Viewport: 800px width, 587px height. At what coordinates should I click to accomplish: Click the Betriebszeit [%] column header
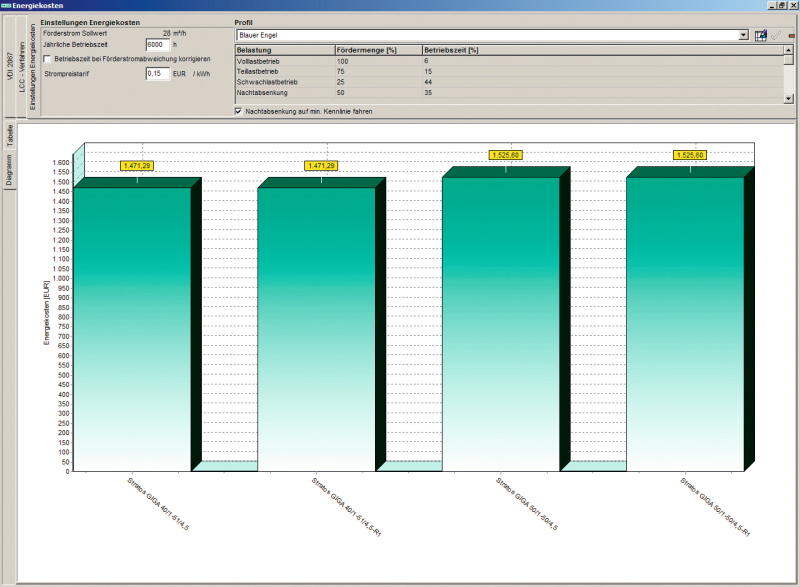coord(603,50)
